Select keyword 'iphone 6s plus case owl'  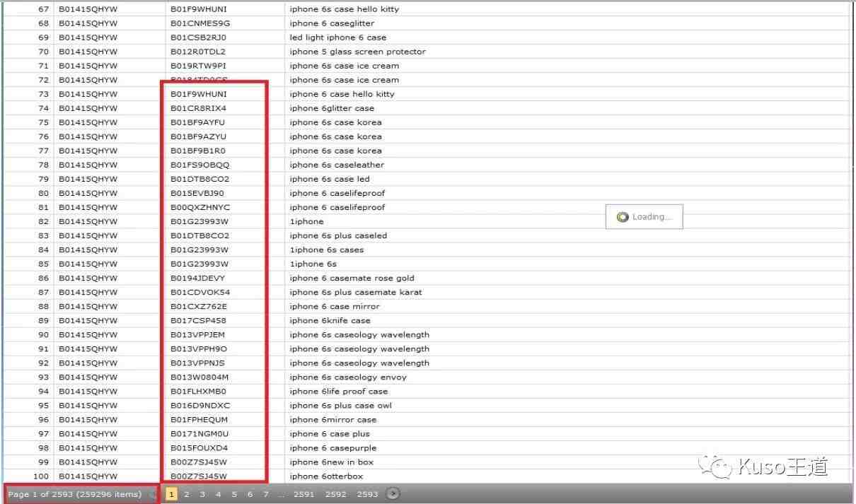(x=340, y=405)
